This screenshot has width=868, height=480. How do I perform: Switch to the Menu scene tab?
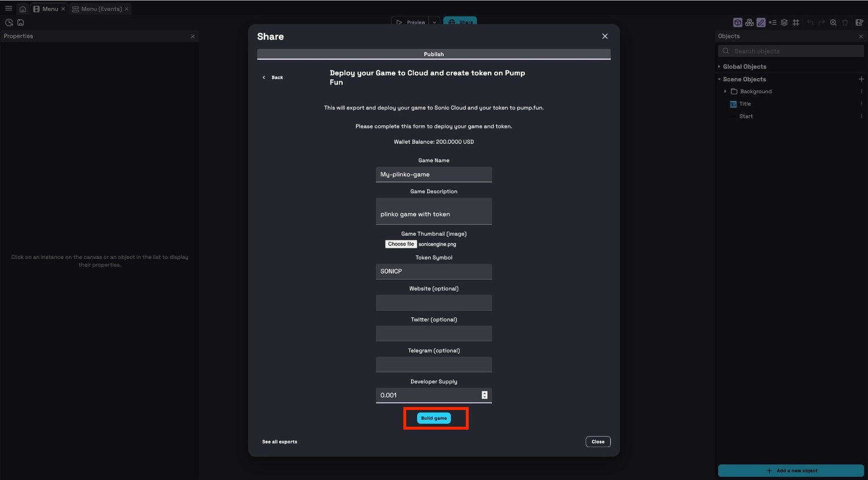49,9
